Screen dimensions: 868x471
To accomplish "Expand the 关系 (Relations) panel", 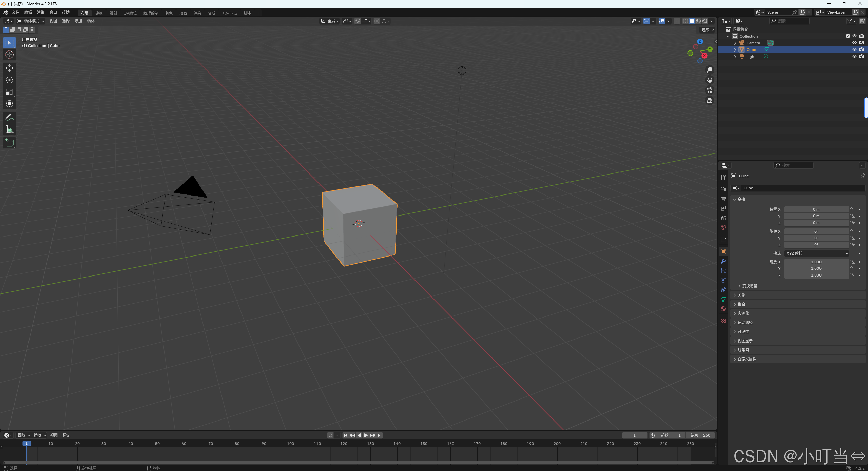I will click(x=741, y=295).
